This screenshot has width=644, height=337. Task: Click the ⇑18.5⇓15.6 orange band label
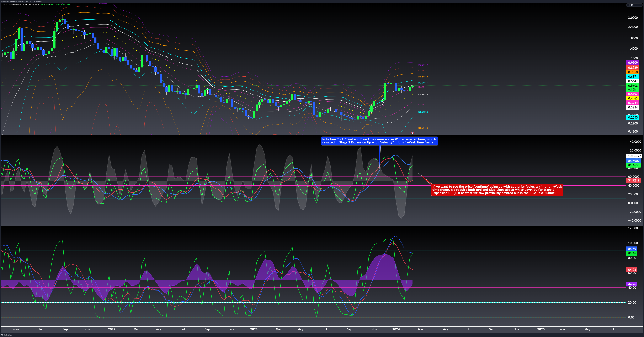pyautogui.click(x=423, y=77)
